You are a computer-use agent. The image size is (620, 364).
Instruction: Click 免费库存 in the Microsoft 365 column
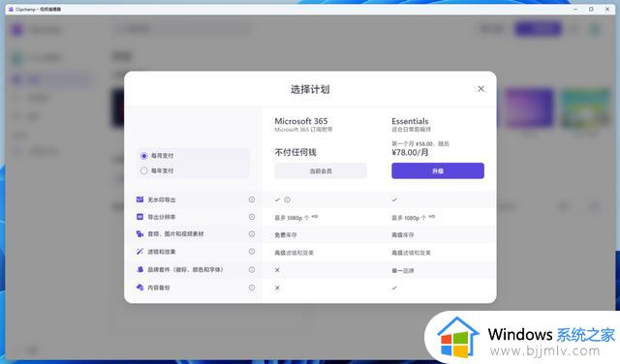pos(286,235)
